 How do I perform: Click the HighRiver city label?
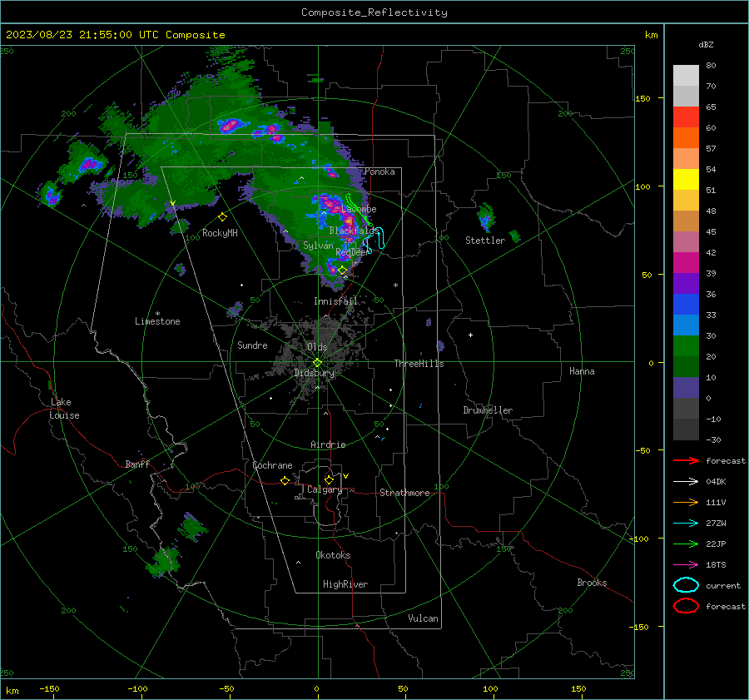(x=345, y=584)
